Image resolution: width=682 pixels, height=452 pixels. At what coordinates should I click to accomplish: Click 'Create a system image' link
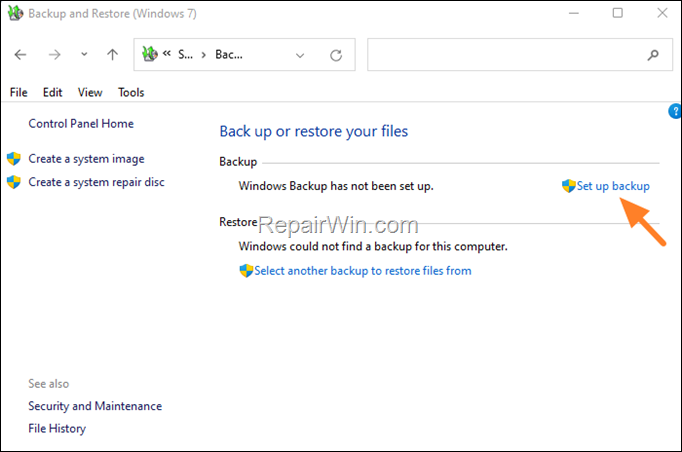click(x=86, y=159)
